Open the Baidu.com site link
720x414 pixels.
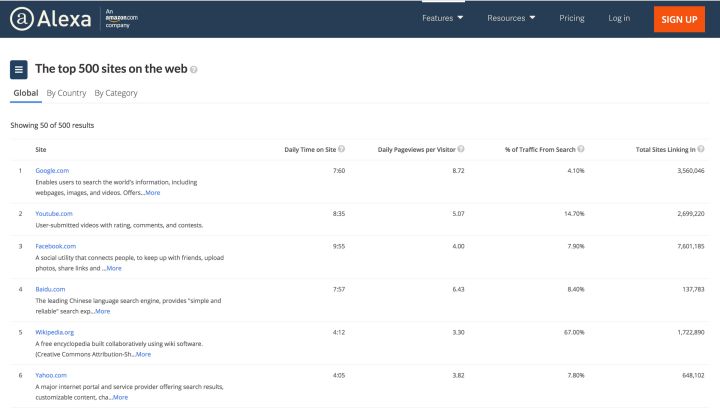coord(51,289)
